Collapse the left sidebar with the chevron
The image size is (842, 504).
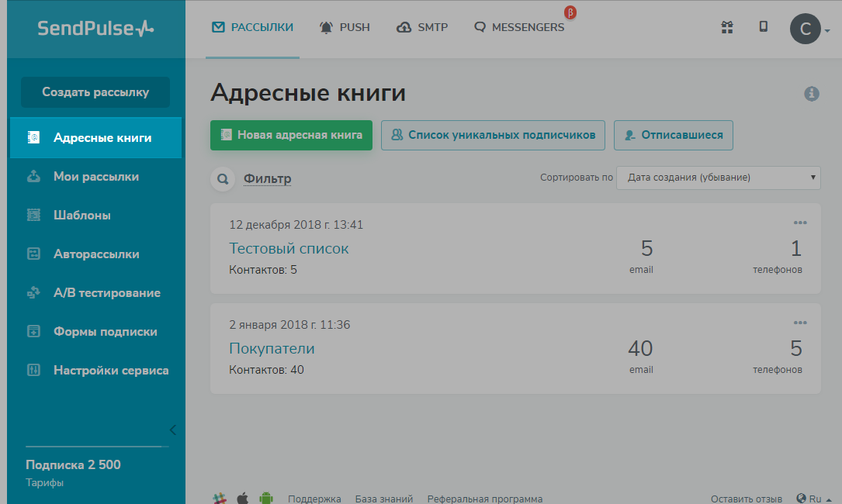point(173,430)
